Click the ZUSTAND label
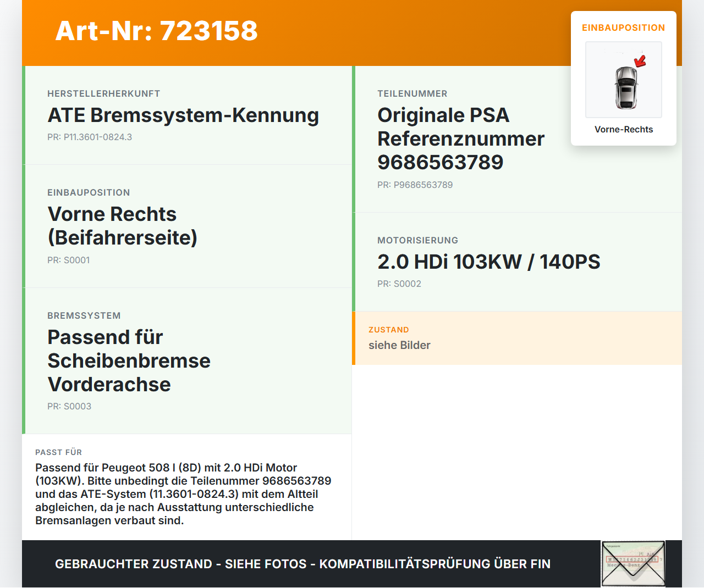This screenshot has height=588, width=704. [x=388, y=330]
